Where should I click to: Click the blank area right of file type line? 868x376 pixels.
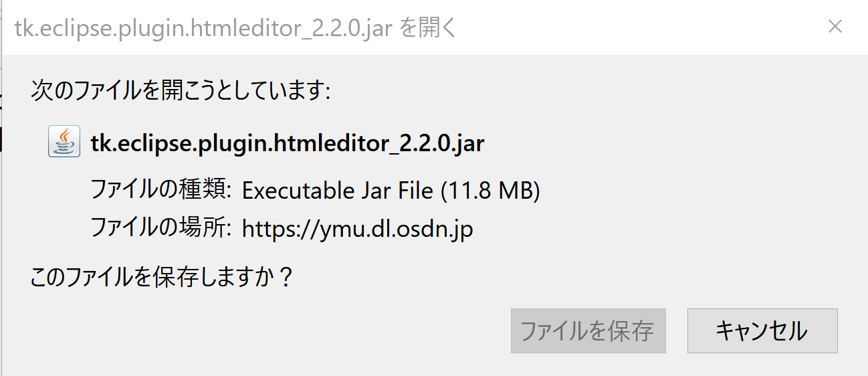click(695, 191)
